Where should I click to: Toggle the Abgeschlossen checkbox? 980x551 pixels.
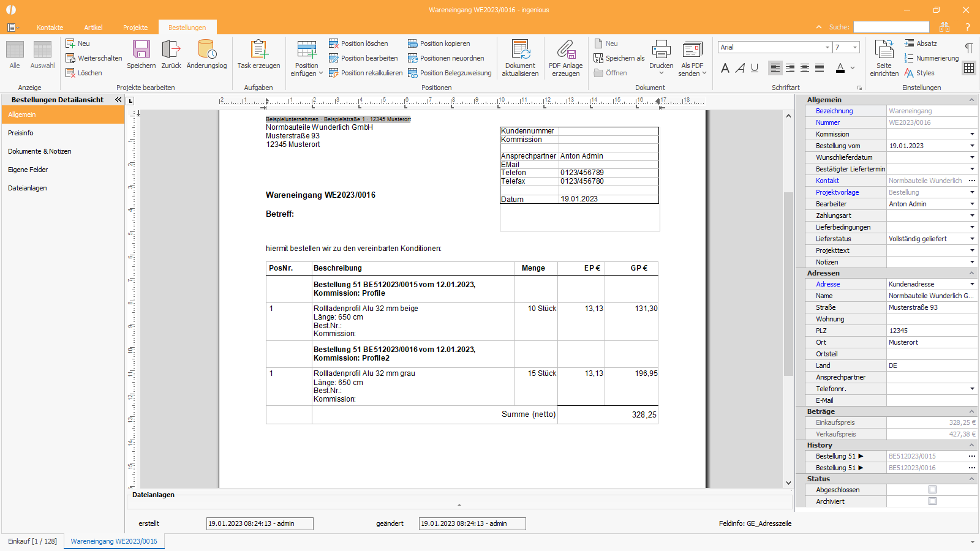pyautogui.click(x=932, y=490)
